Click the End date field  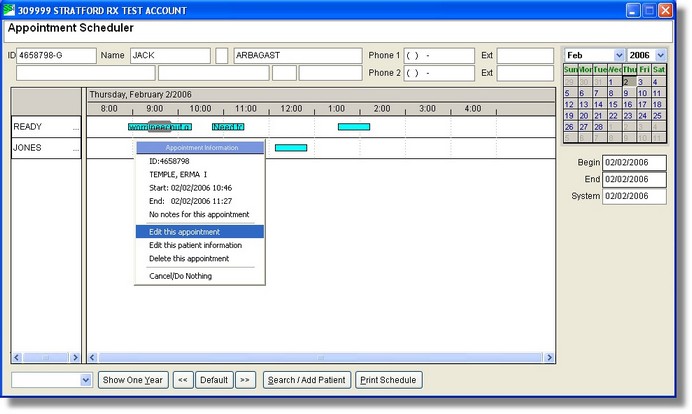pyautogui.click(x=634, y=179)
